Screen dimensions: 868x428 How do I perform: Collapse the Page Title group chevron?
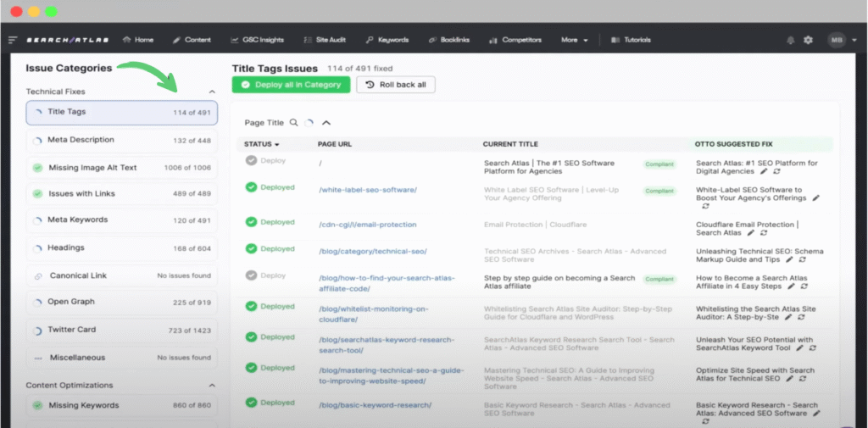pos(326,123)
